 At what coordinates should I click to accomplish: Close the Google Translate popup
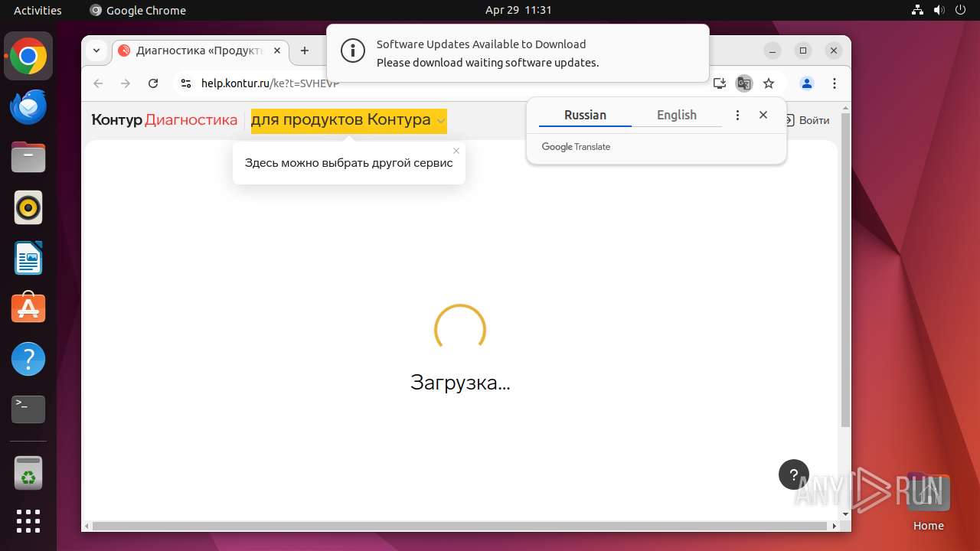pos(763,115)
